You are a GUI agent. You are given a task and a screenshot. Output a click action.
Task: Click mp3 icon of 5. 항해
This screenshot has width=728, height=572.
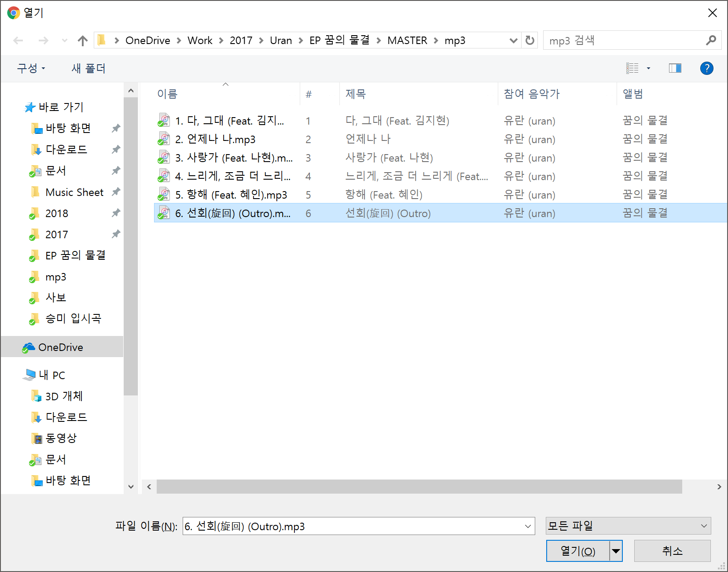click(164, 194)
